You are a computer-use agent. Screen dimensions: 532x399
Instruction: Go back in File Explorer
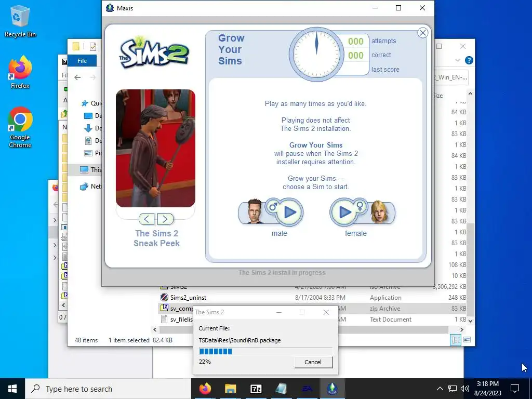click(77, 77)
